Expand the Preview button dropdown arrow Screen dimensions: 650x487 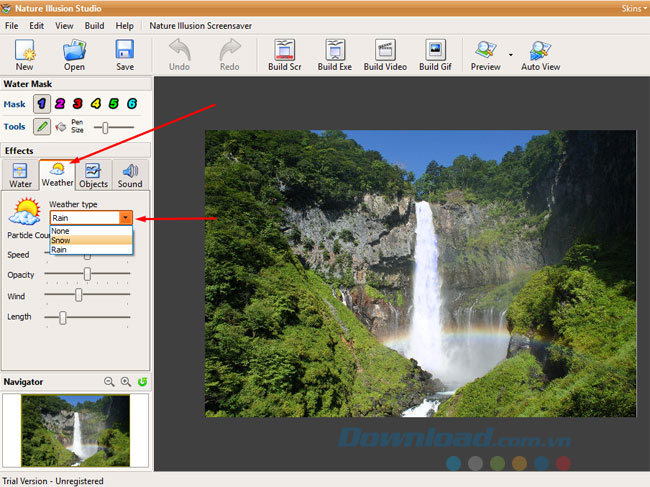pos(510,54)
